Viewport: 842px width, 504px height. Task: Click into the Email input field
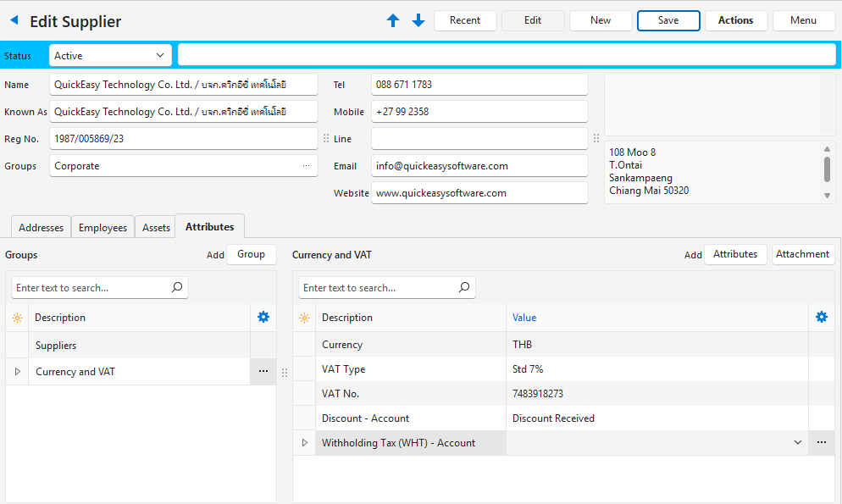(x=479, y=166)
